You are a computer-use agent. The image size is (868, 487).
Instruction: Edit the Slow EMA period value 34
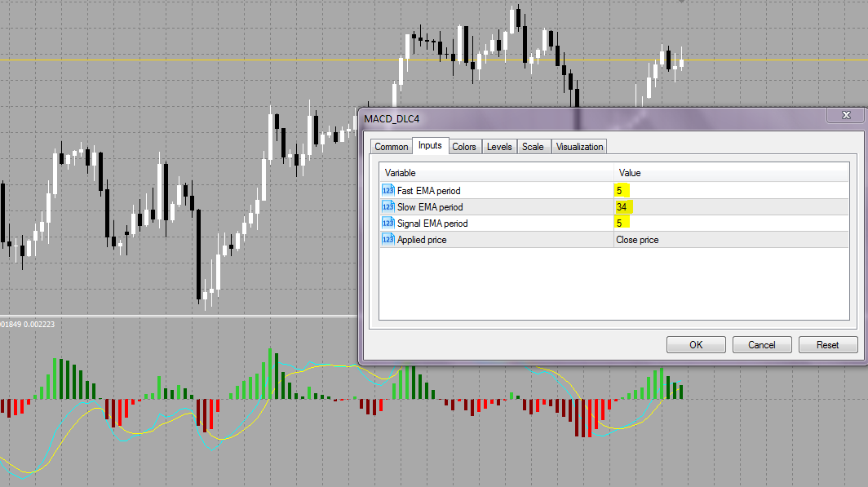(622, 206)
